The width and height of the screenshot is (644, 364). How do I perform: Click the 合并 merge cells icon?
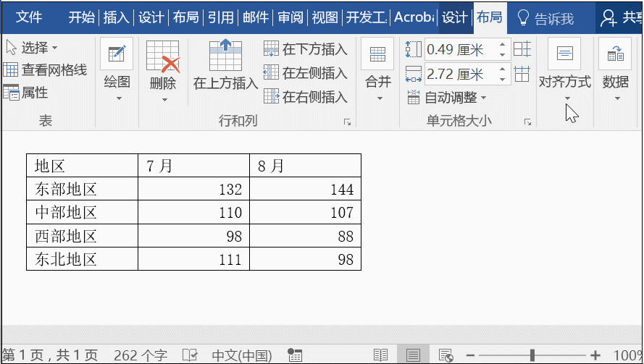coord(377,54)
